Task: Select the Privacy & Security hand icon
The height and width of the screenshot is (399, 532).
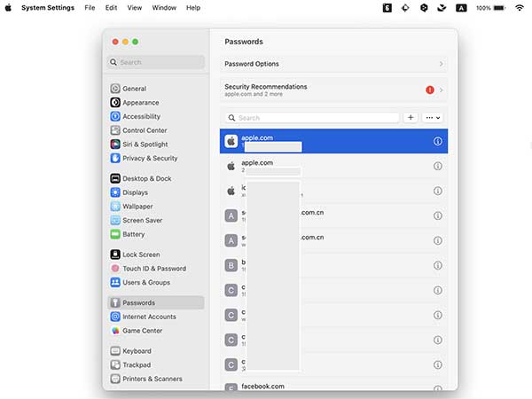Action: click(115, 158)
